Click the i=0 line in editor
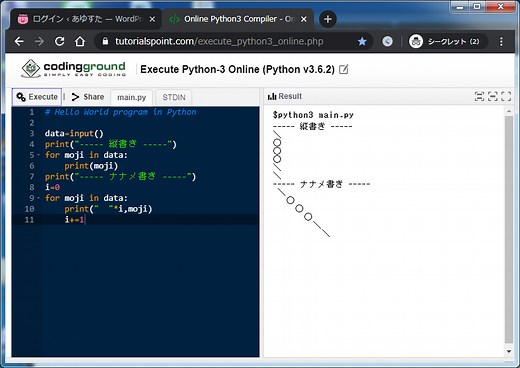Screen dimensions: 520x368 52,187
